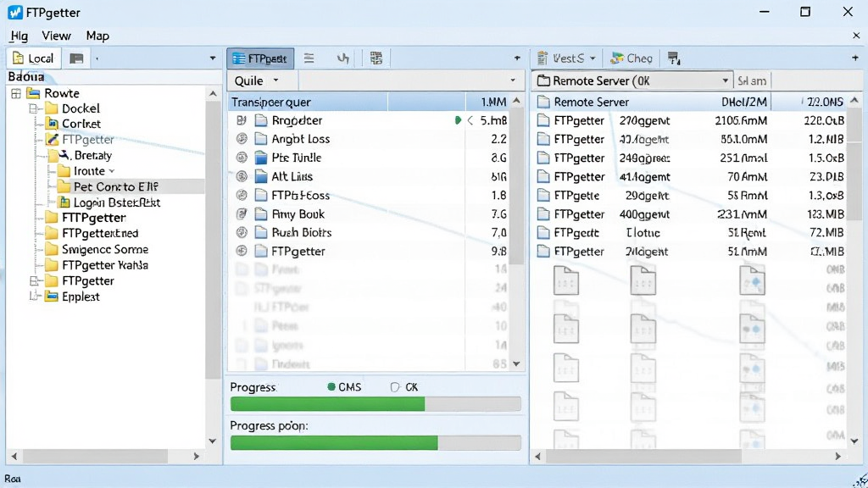Click the FTPtbFeoss row status icon

pos(242,196)
